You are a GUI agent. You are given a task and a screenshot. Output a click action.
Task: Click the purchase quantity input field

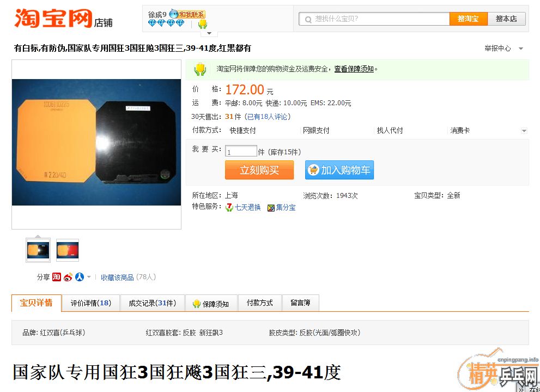click(241, 152)
